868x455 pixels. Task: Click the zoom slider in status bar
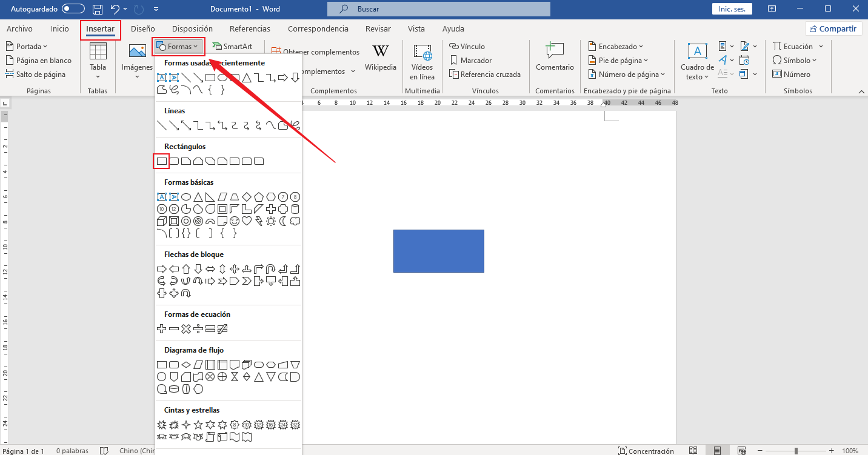pyautogui.click(x=796, y=451)
